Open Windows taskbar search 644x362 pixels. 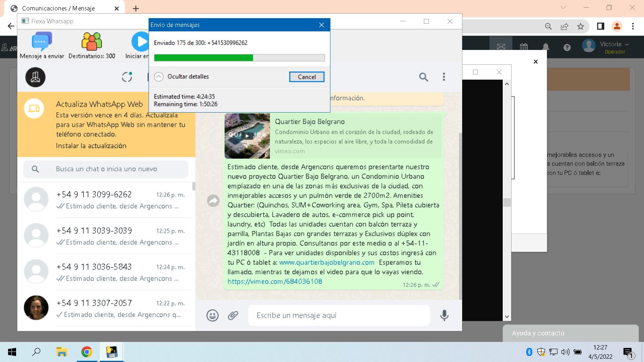pos(37,352)
